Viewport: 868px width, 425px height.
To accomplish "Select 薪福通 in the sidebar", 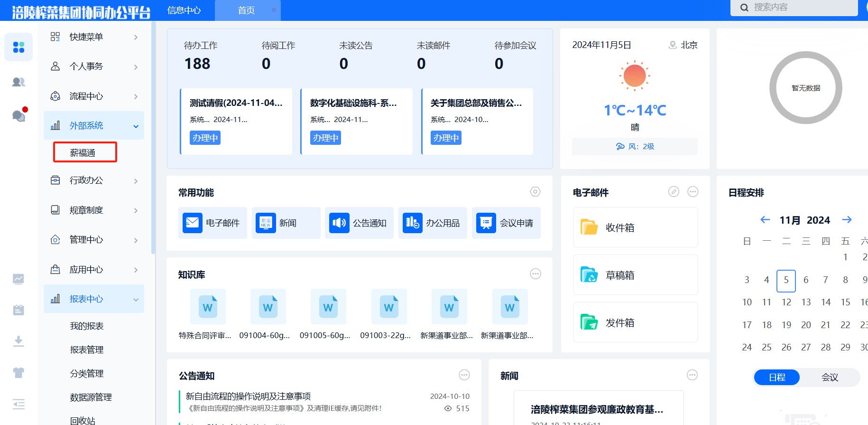I will coord(83,152).
